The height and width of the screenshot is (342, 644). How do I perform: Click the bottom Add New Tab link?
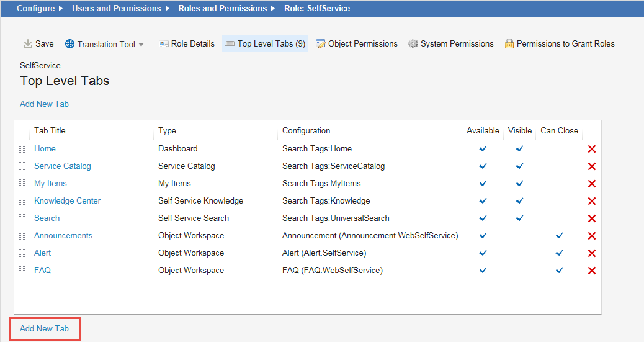pyautogui.click(x=44, y=328)
